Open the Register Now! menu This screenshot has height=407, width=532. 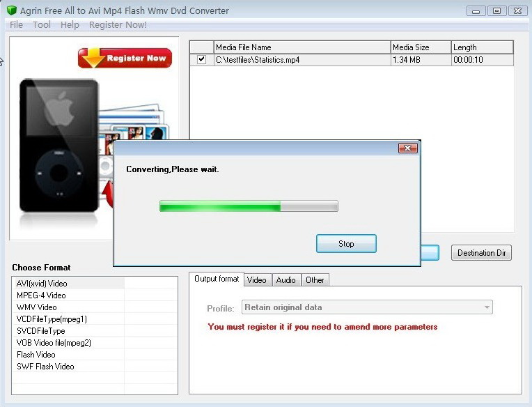pos(118,25)
